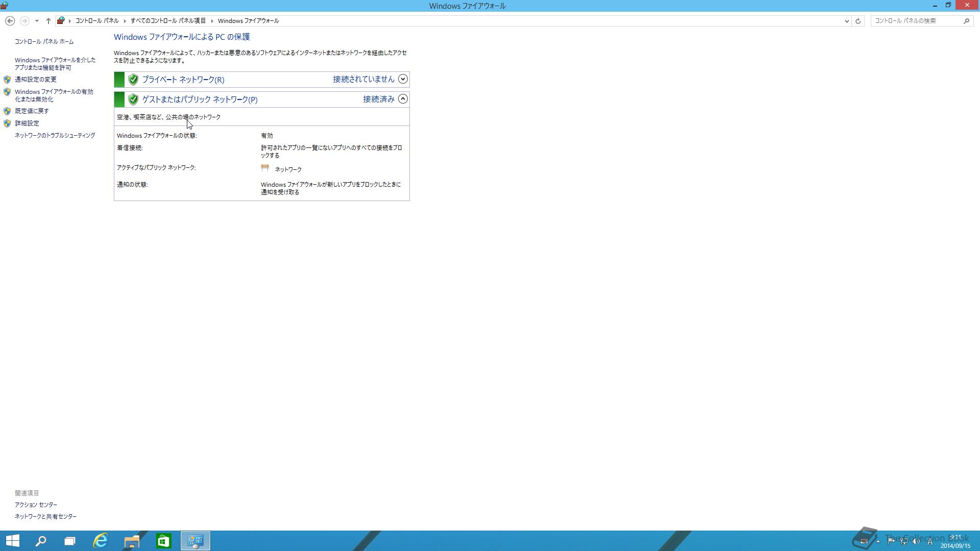Click 着信接続 label
The height and width of the screenshot is (551, 980).
click(x=130, y=148)
